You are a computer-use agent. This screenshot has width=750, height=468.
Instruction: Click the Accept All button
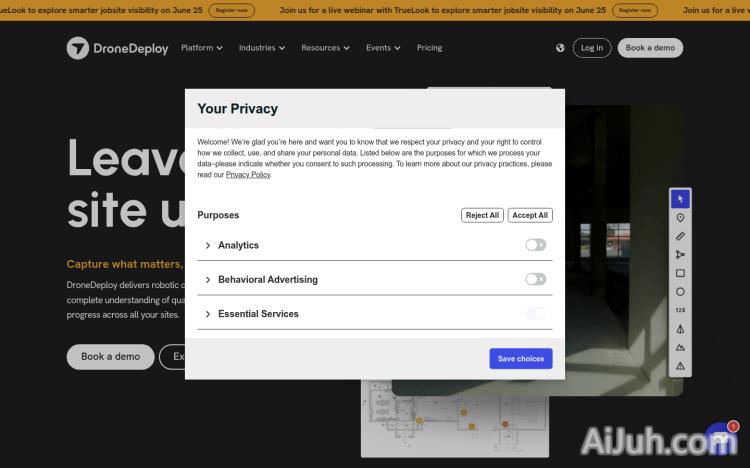click(530, 215)
